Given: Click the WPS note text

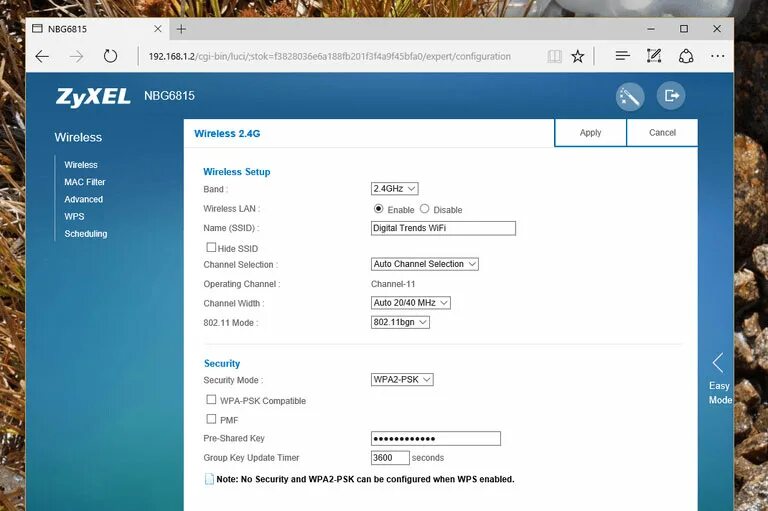Looking at the screenshot, I should coord(365,479).
